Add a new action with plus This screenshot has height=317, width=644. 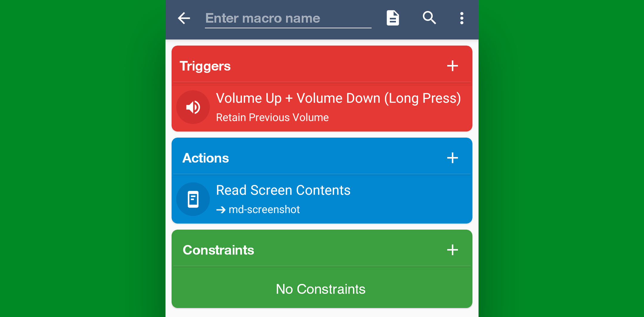452,158
